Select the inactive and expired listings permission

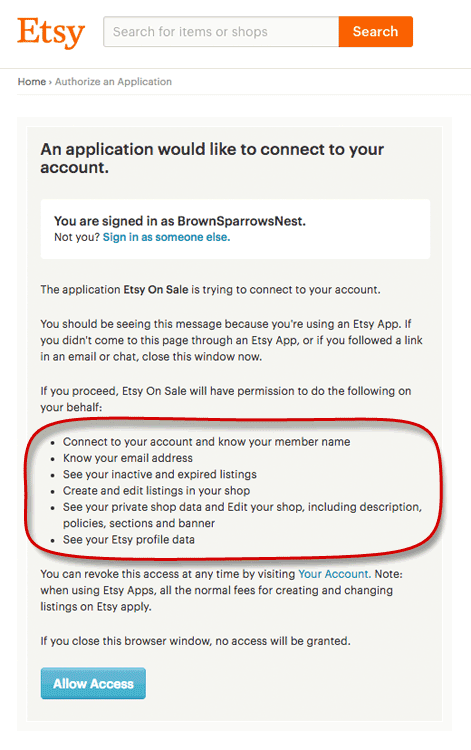click(160, 474)
